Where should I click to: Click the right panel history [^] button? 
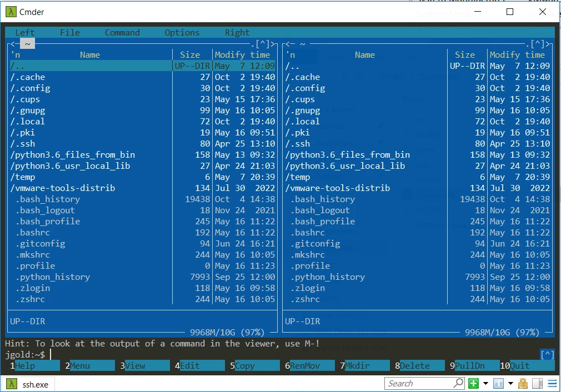(537, 44)
